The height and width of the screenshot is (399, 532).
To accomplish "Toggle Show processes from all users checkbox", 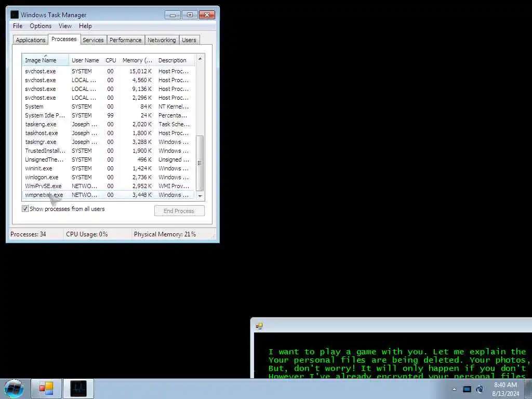I will coord(25,209).
